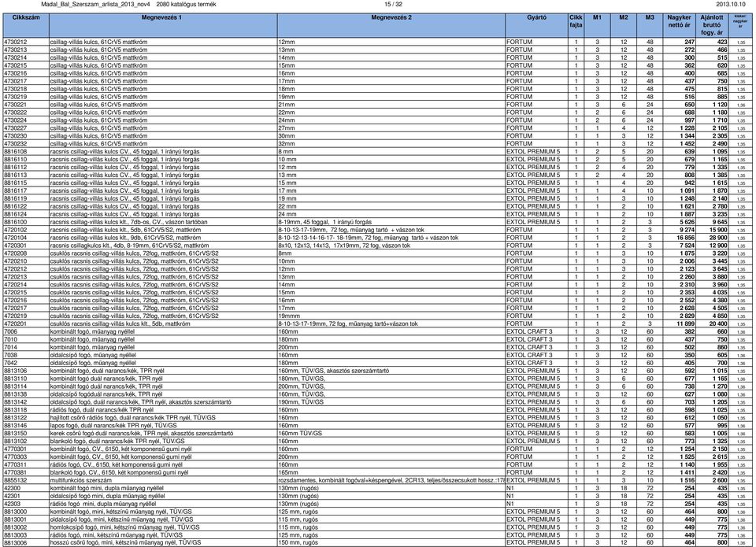Image resolution: width=756 pixels, height=547 pixels.
Task: Click 'rádiós fogó, duál narancs/kék TPR nyél'
Action: (x=102, y=409)
